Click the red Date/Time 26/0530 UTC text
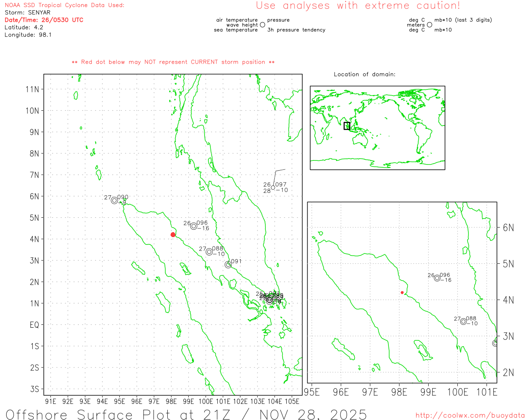Screen dimensions: 525x420 (x=44, y=20)
